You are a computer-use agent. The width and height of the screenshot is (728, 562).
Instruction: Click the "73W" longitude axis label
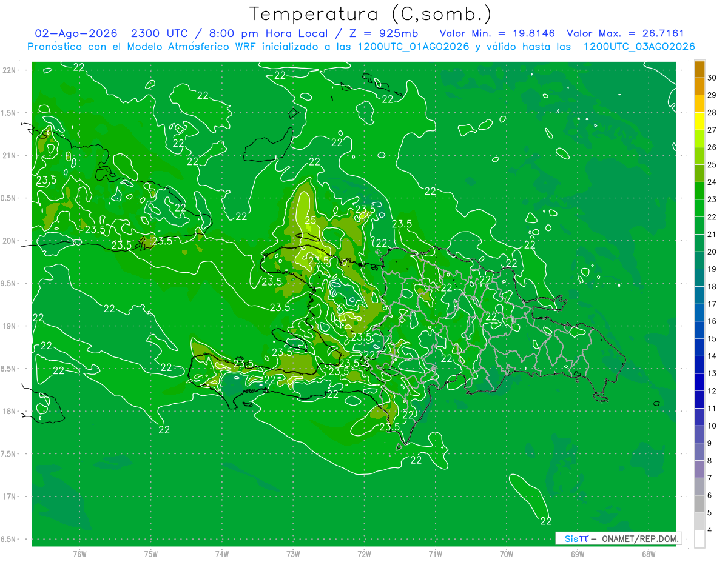point(293,554)
